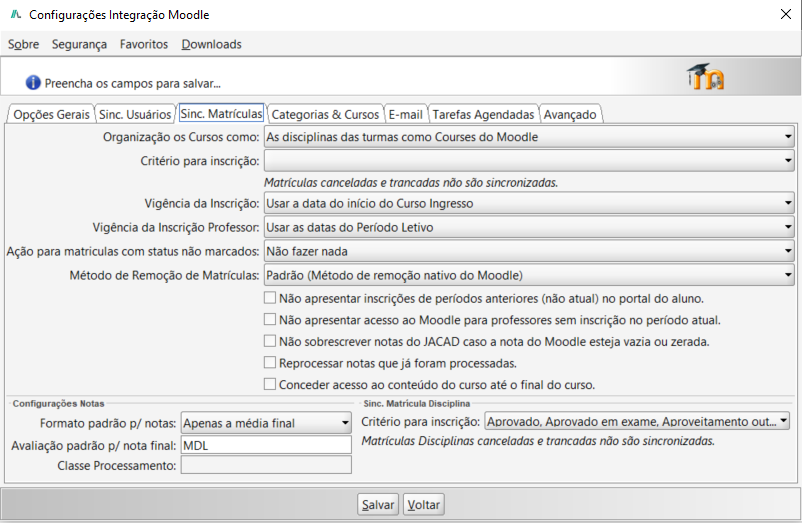Open Ação para matriculas status dropdown
This screenshot has width=802, height=523.
pyautogui.click(x=529, y=252)
